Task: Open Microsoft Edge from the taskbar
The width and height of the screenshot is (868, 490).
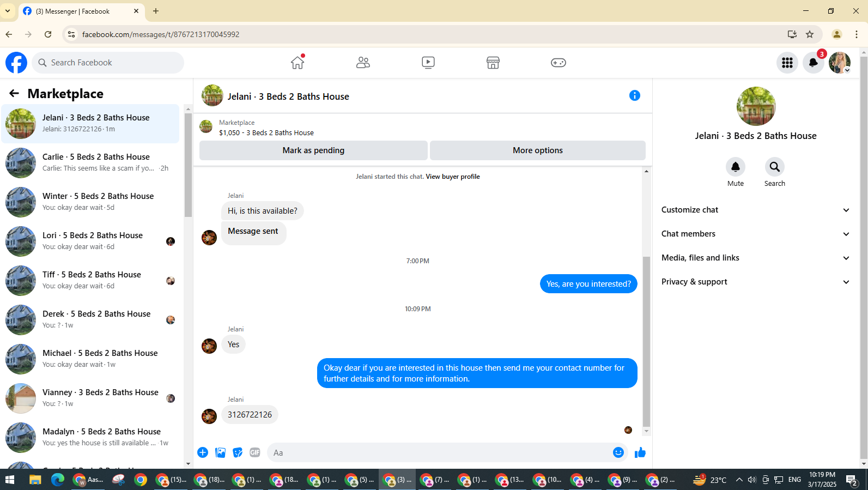Action: point(58,480)
